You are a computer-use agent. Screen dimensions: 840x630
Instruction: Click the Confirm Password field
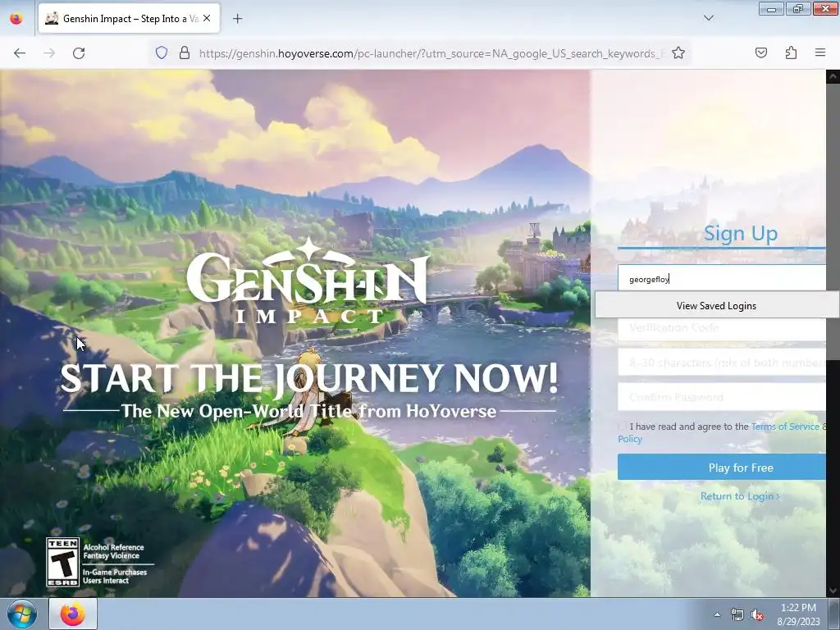click(x=722, y=397)
